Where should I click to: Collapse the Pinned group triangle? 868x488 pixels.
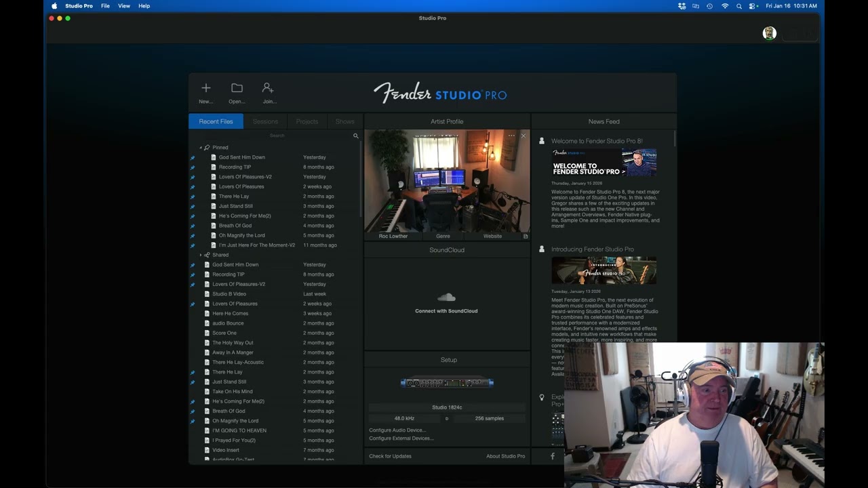[201, 147]
